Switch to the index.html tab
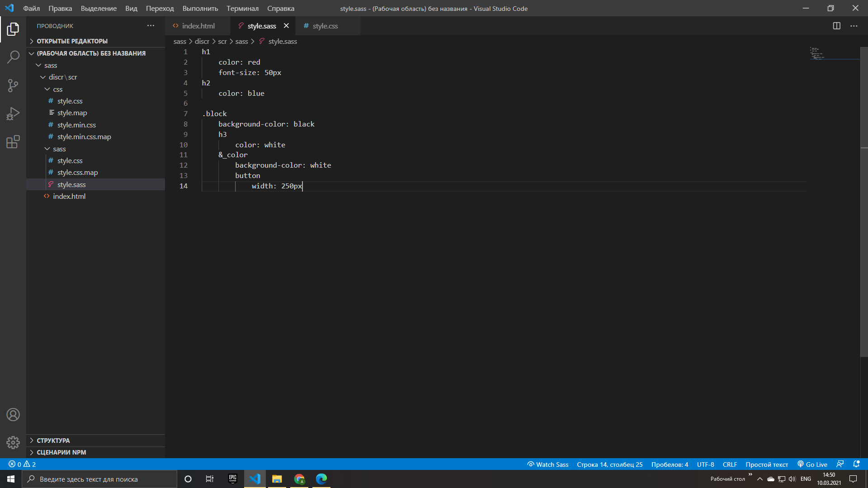 [198, 26]
